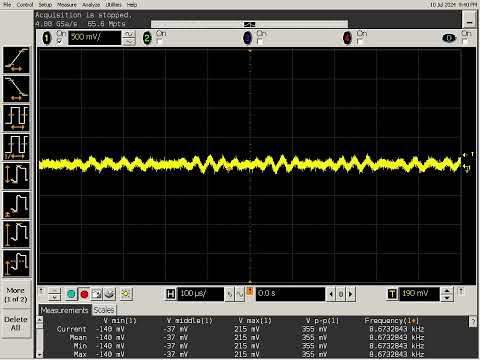Choose the Frequency measurement icon
This screenshot has height=360, width=480.
pyautogui.click(x=16, y=147)
